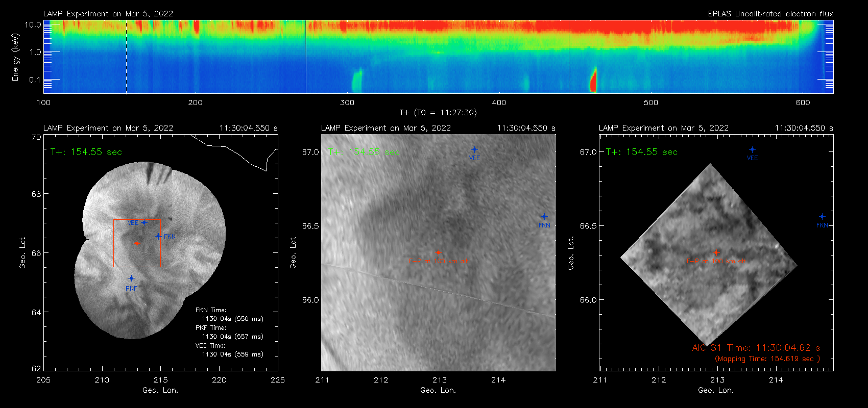Click the green low-energy burst near T+ 305
The image size is (868, 408).
point(356,81)
